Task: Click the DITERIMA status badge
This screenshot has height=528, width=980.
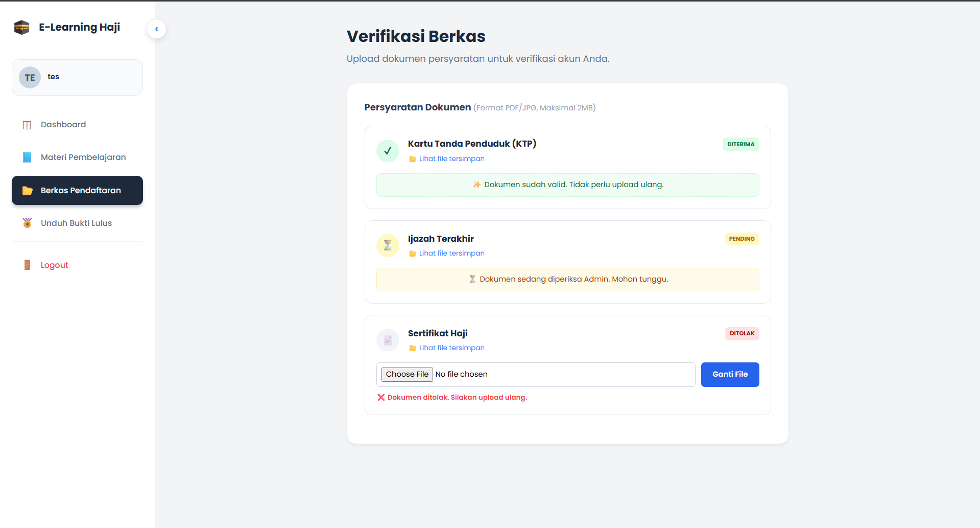Action: [x=740, y=144]
